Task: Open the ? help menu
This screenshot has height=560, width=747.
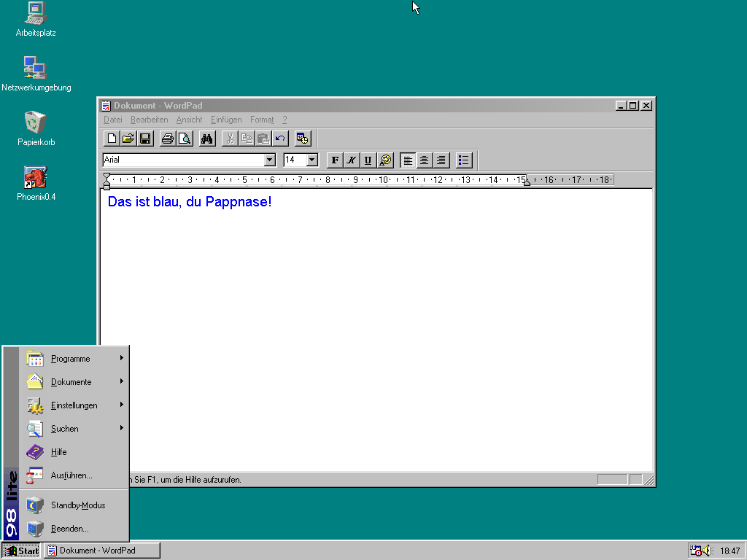Action: tap(285, 120)
